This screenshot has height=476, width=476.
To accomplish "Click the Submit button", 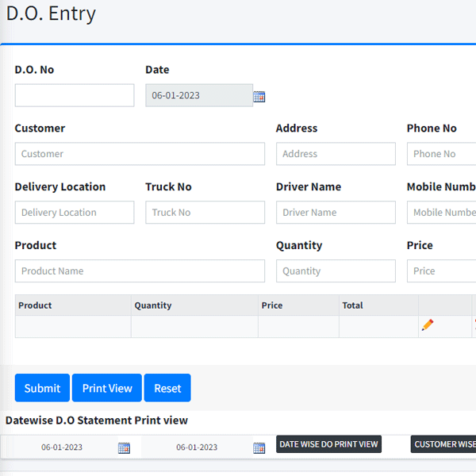I will click(42, 388).
